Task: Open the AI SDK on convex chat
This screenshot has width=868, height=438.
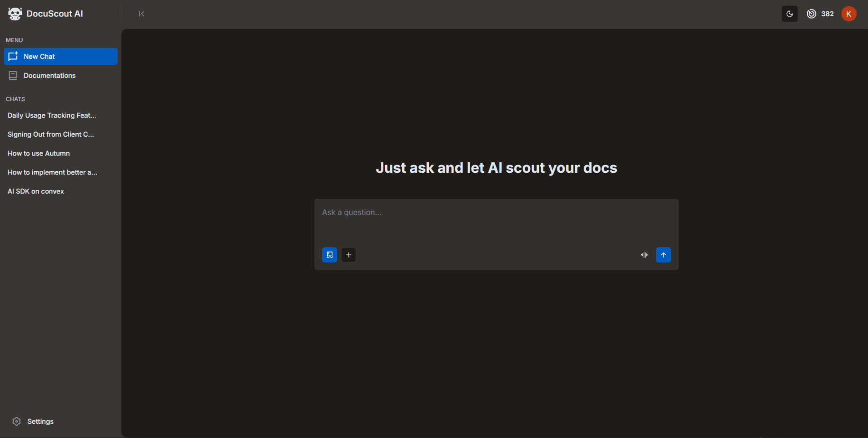Action: coord(36,191)
